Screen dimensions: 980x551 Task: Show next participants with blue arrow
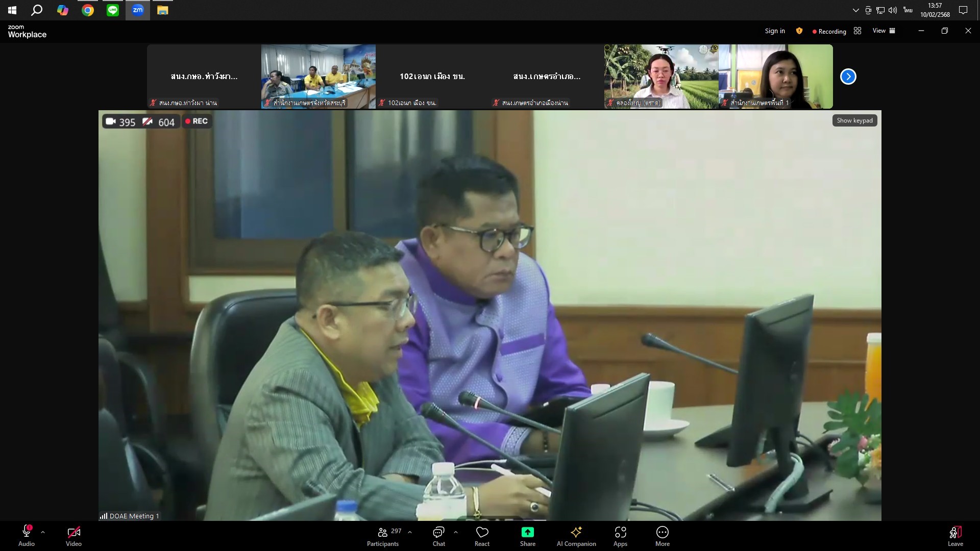tap(848, 77)
